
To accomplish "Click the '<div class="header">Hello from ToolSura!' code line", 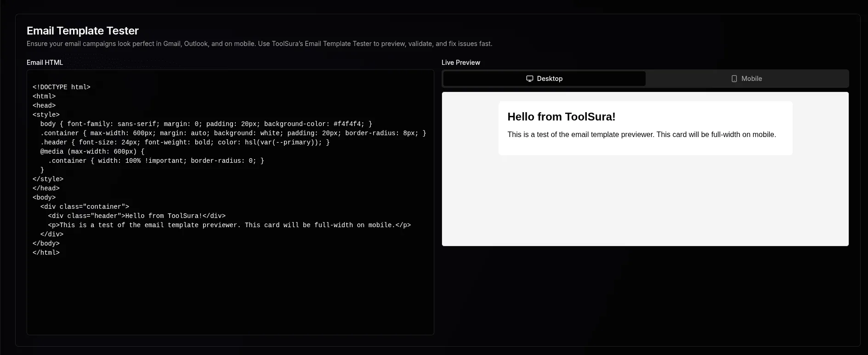I will [137, 216].
